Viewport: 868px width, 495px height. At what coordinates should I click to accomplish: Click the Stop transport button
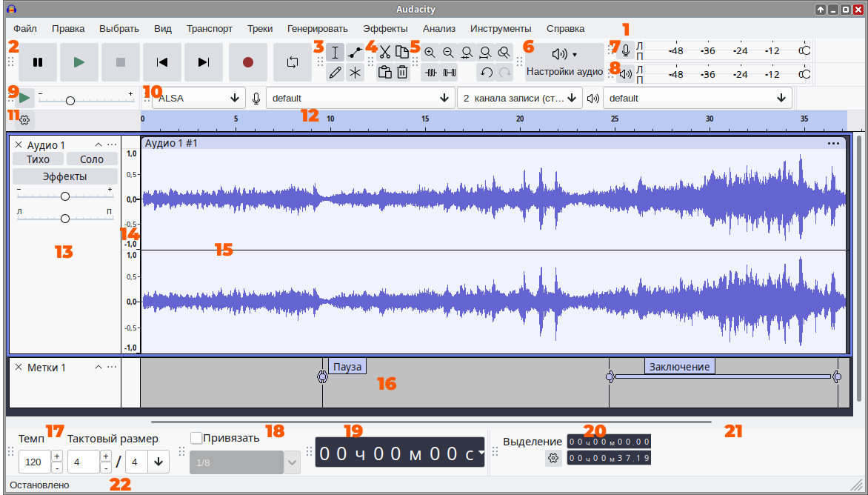[x=121, y=62]
